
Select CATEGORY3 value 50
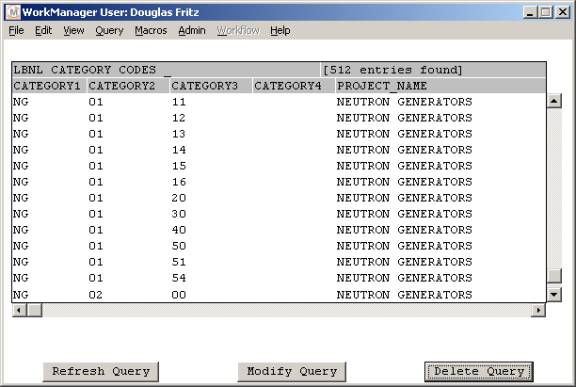(179, 246)
